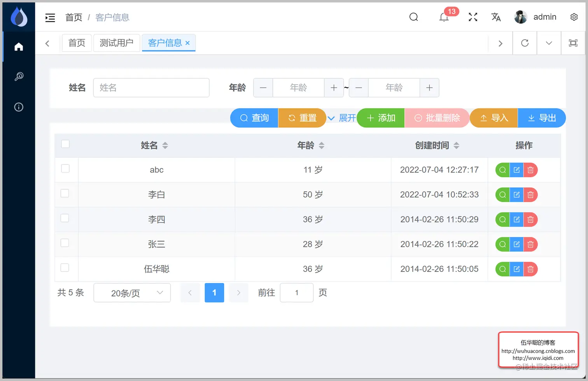Image resolution: width=588 pixels, height=381 pixels.
Task: Click the 添加 add button
Action: (381, 118)
